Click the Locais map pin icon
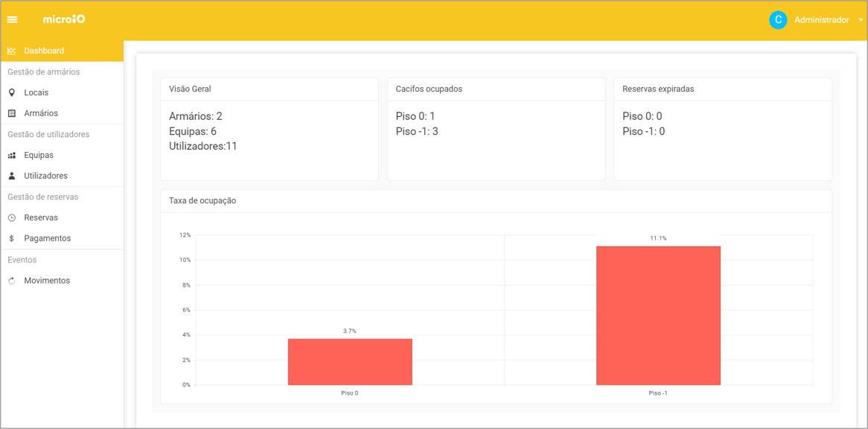 tap(12, 92)
